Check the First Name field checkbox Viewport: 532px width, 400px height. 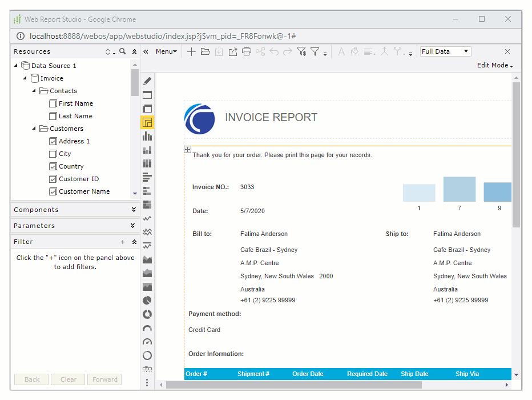click(52, 103)
